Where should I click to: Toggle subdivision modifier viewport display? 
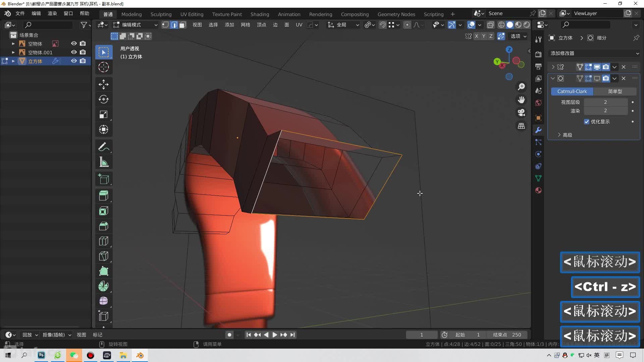(597, 78)
